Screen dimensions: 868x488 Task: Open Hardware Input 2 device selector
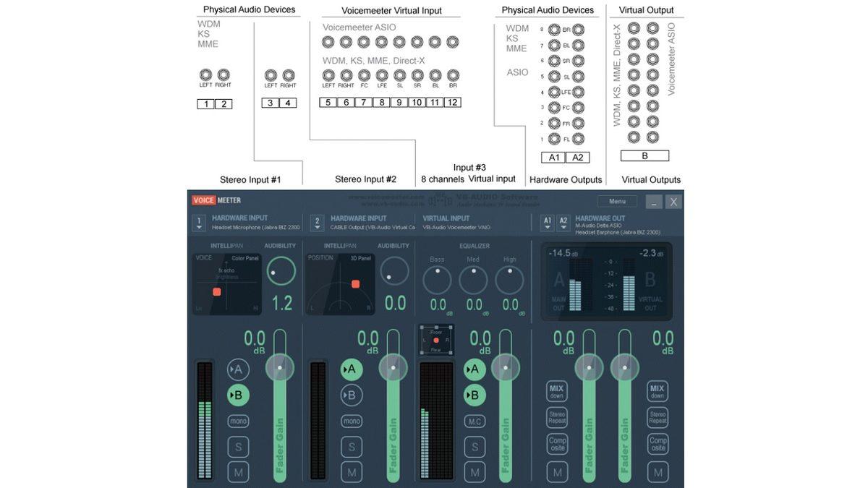317,223
